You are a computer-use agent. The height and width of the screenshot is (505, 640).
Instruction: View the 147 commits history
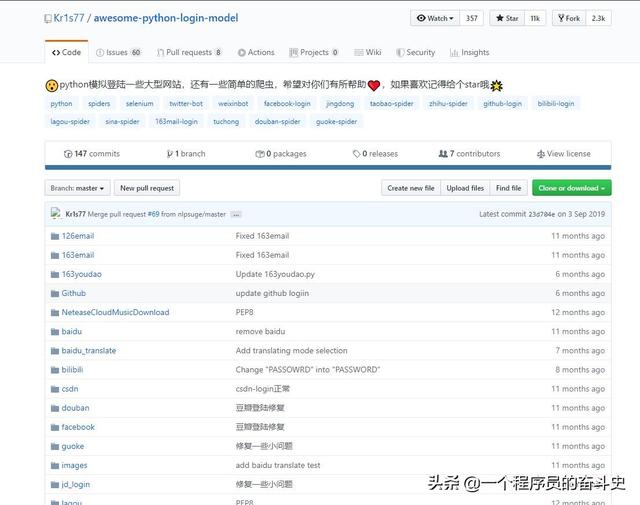click(x=92, y=154)
